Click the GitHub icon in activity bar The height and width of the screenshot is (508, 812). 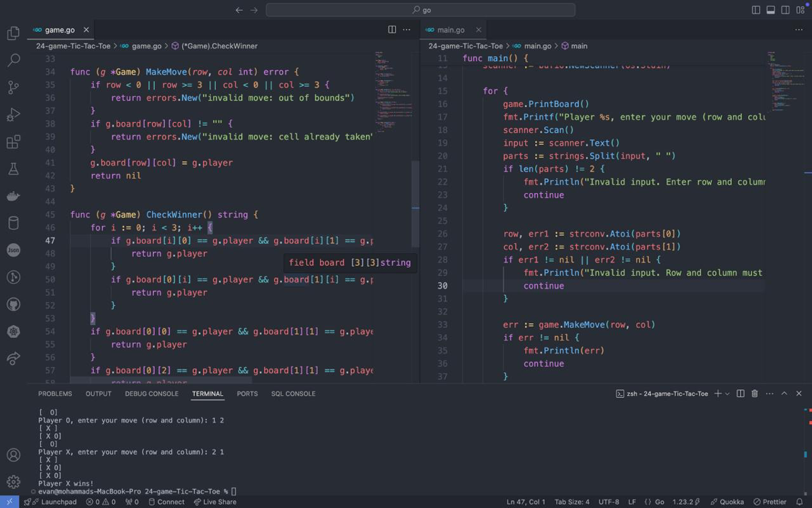tap(13, 304)
